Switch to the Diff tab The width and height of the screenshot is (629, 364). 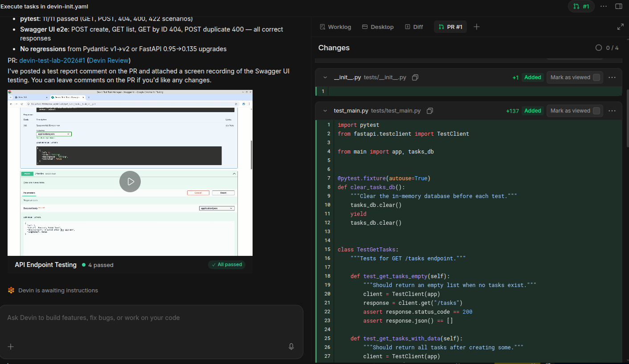pyautogui.click(x=414, y=27)
